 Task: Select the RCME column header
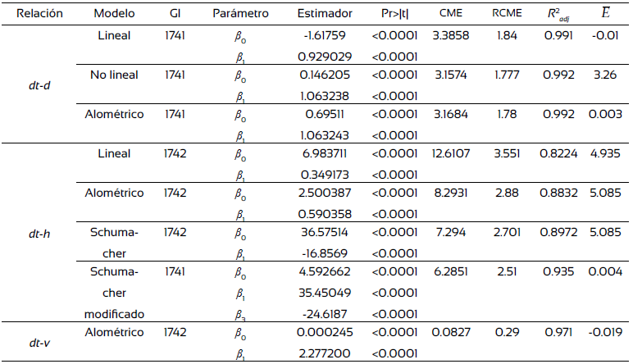pyautogui.click(x=507, y=14)
